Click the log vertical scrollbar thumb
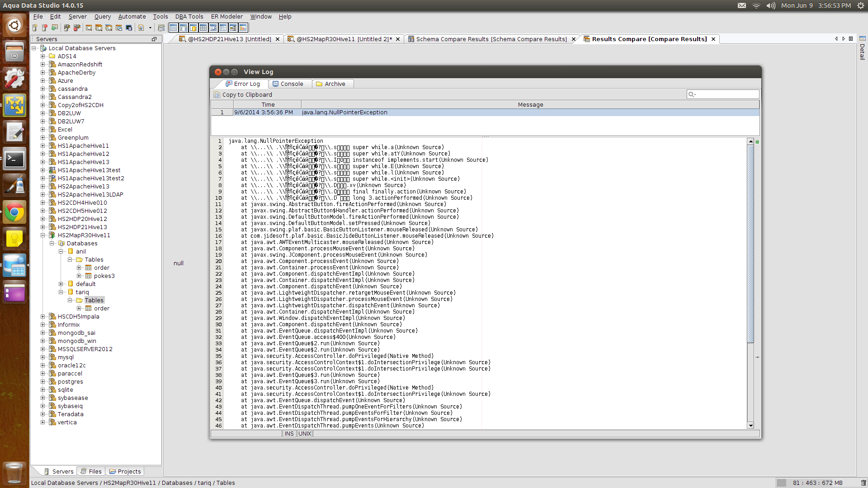Screen dimensions: 868x488 (x=750, y=244)
